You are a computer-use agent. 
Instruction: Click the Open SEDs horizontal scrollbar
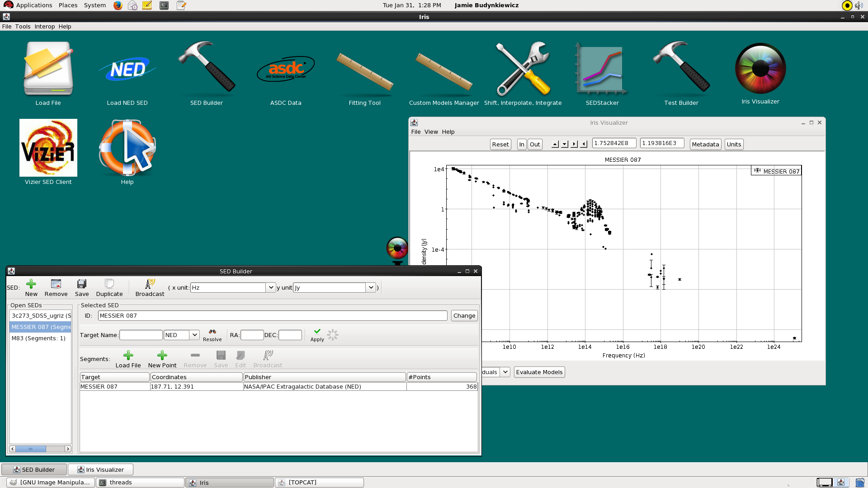click(x=40, y=449)
